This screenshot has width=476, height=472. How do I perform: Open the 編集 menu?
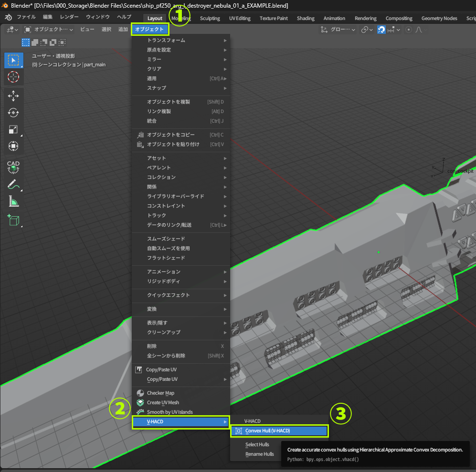pos(48,17)
